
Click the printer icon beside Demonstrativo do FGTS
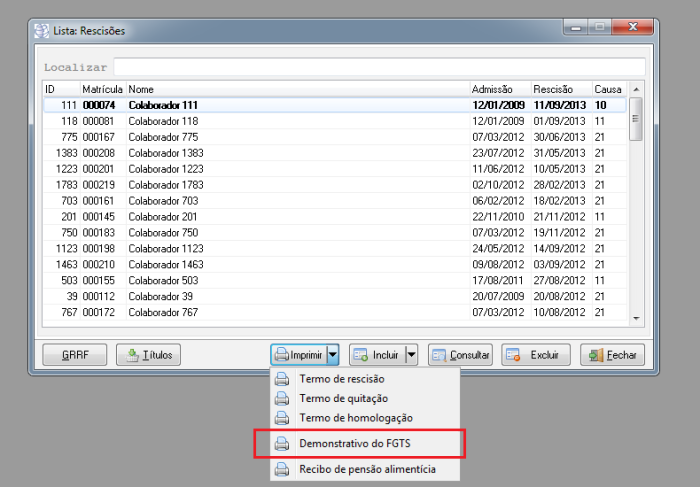coord(282,443)
